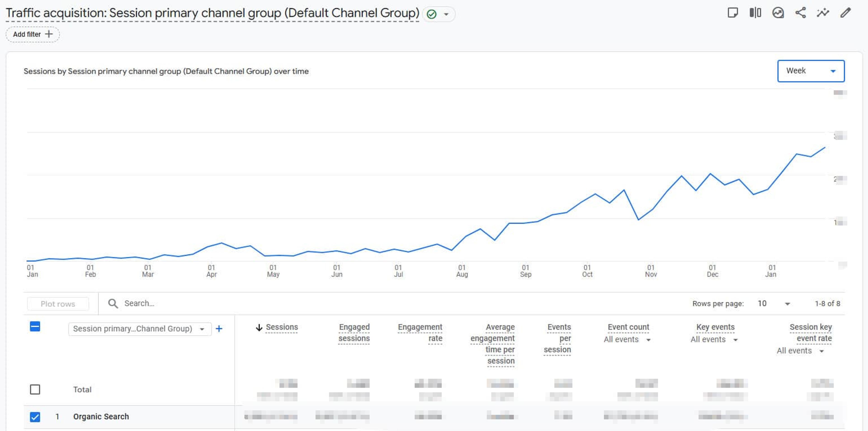Viewport: 868px width, 431px height.
Task: Open the Rows per page dropdown
Action: [x=774, y=304]
